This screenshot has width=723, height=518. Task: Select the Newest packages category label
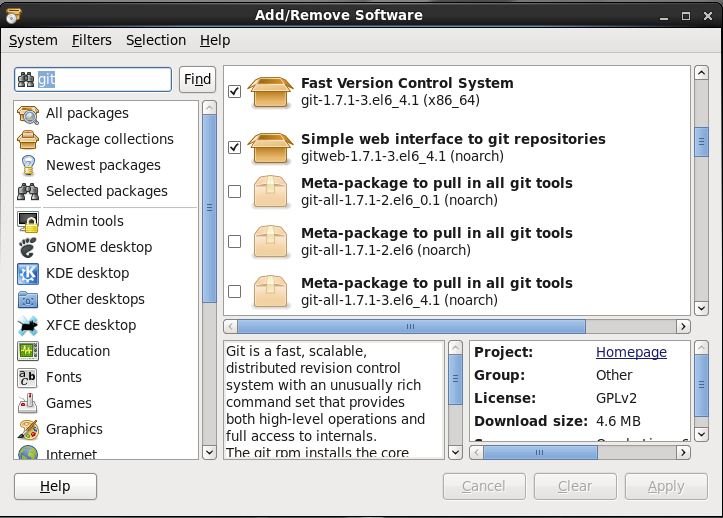pos(103,165)
